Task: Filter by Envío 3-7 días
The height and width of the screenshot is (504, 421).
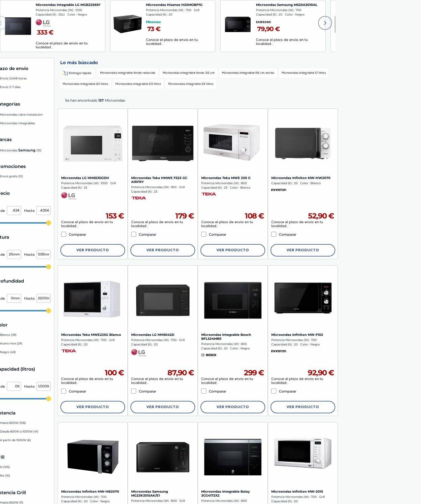Action: (x=10, y=87)
